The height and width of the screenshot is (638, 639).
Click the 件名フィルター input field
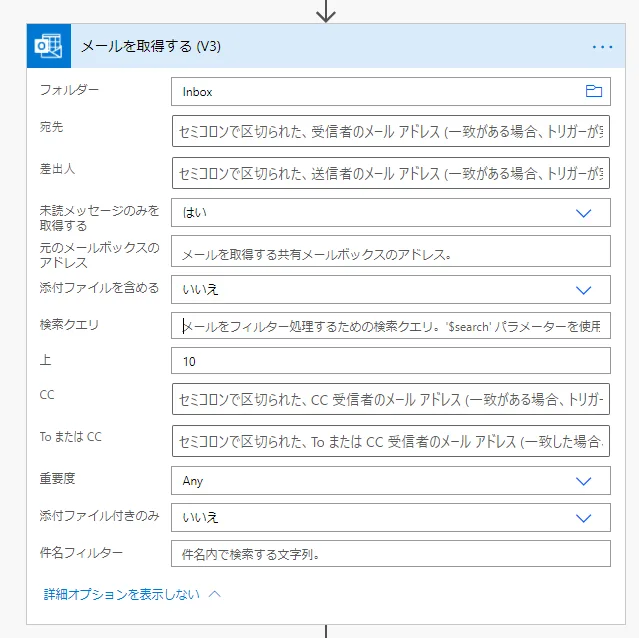pyautogui.click(x=390, y=553)
